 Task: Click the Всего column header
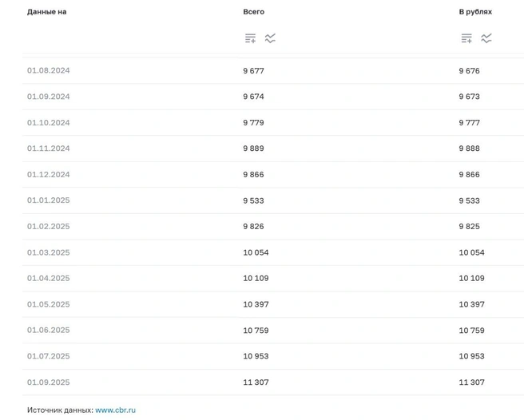[254, 12]
